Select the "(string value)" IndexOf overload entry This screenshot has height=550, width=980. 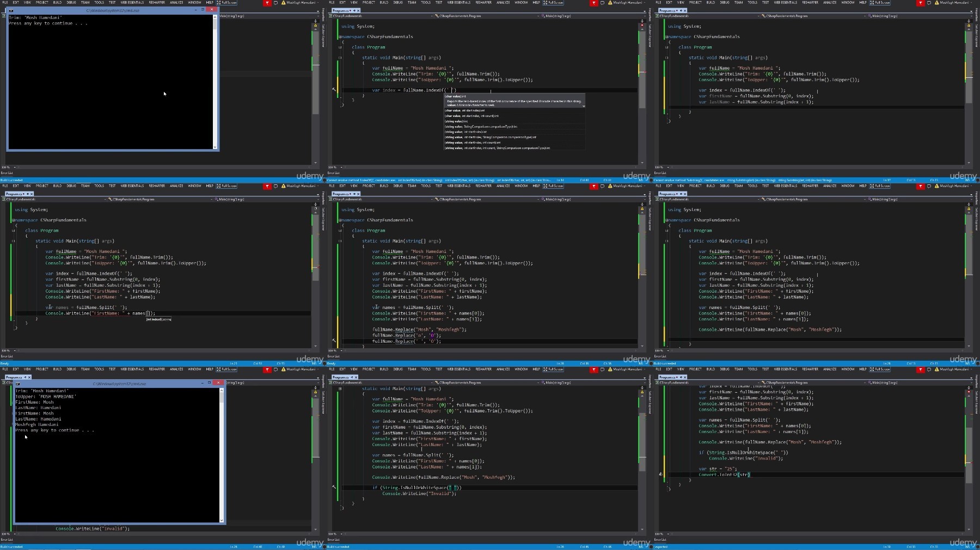tap(456, 121)
